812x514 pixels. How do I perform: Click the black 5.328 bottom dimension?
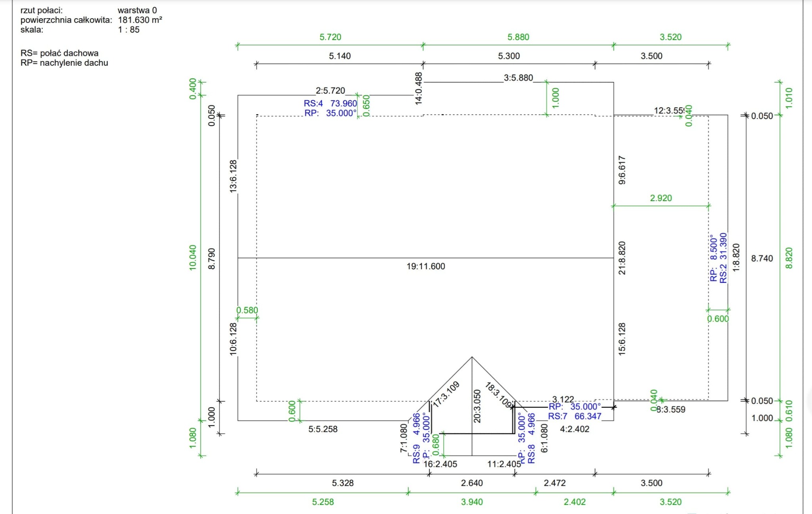(x=343, y=483)
